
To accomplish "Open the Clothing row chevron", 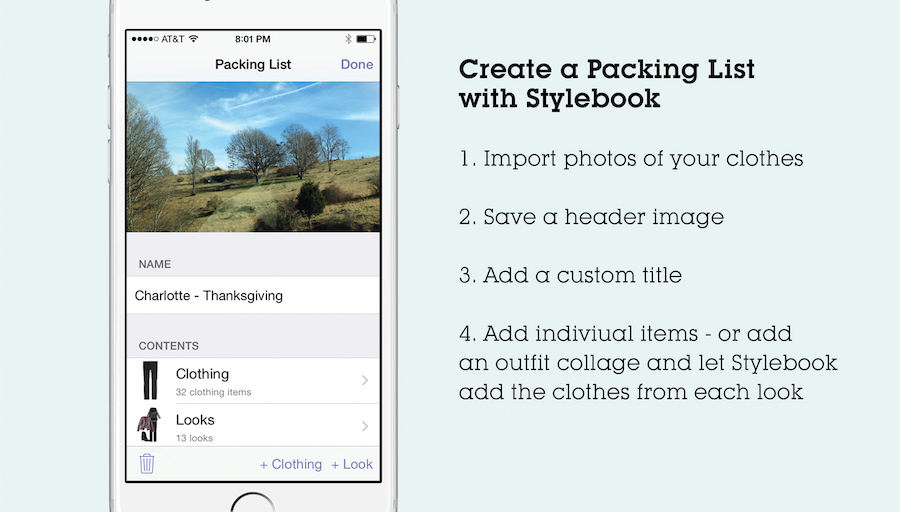I will pos(365,380).
